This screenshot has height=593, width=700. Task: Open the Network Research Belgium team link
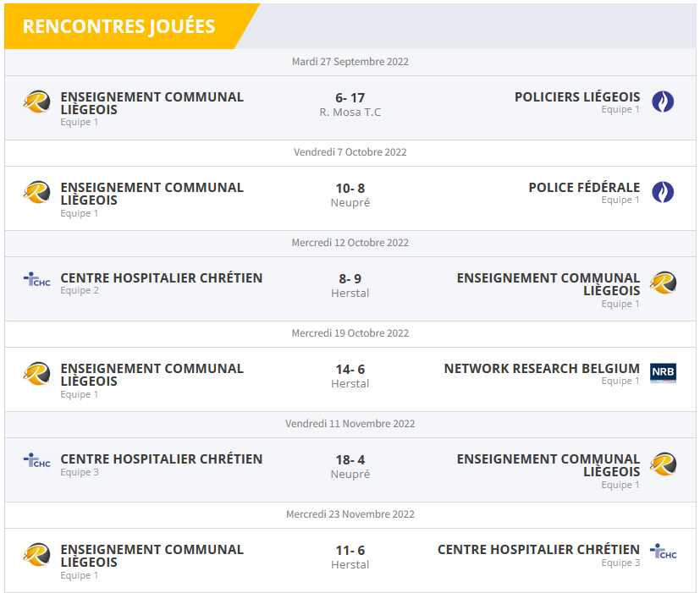pyautogui.click(x=542, y=369)
